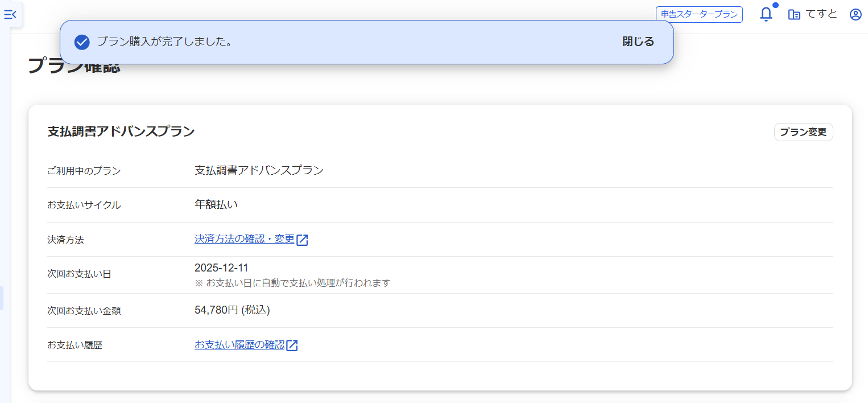Click external link icon beside 決済方法の確認・変更
The height and width of the screenshot is (403, 868).
(x=303, y=240)
